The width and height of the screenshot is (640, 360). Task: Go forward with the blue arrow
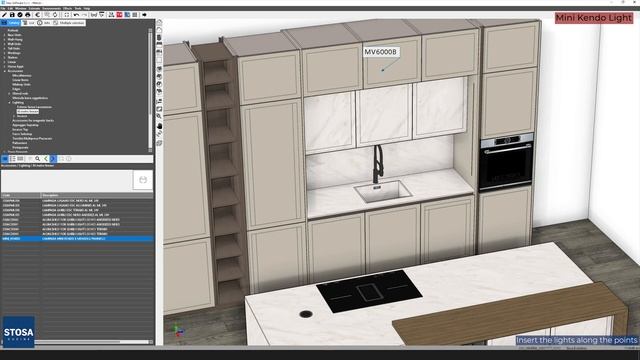click(53, 159)
